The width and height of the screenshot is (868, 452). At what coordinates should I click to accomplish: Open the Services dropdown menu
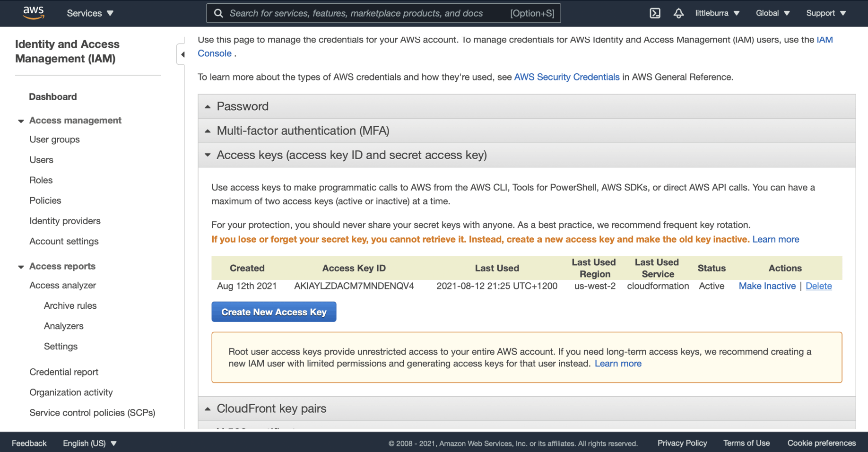[x=90, y=13]
